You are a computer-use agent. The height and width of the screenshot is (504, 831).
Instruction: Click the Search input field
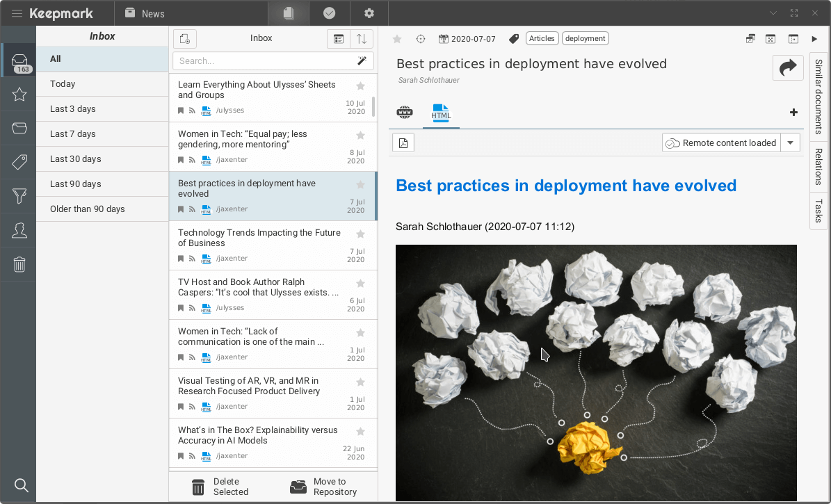[264, 61]
